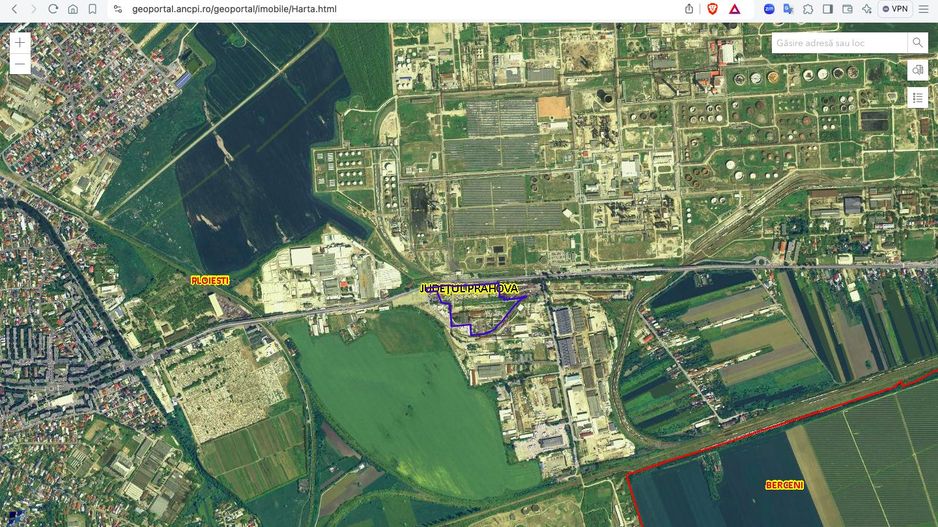
Task: Zoom out of the map
Action: coord(20,64)
